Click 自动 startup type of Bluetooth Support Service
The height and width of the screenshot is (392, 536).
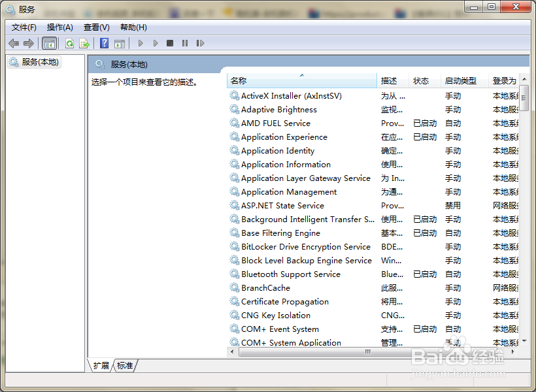pyautogui.click(x=453, y=274)
